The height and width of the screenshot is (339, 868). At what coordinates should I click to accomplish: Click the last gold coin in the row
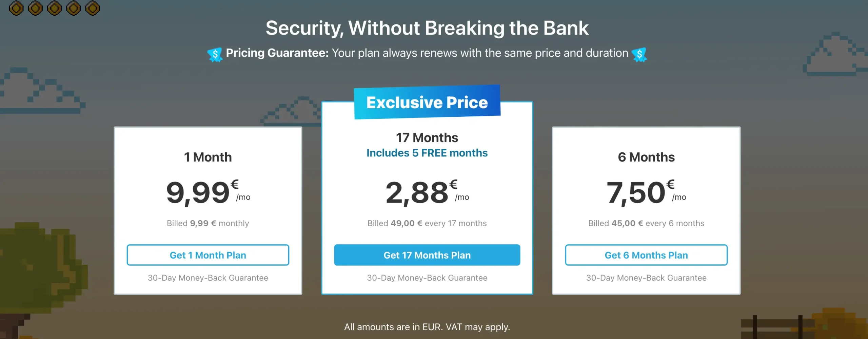point(93,8)
